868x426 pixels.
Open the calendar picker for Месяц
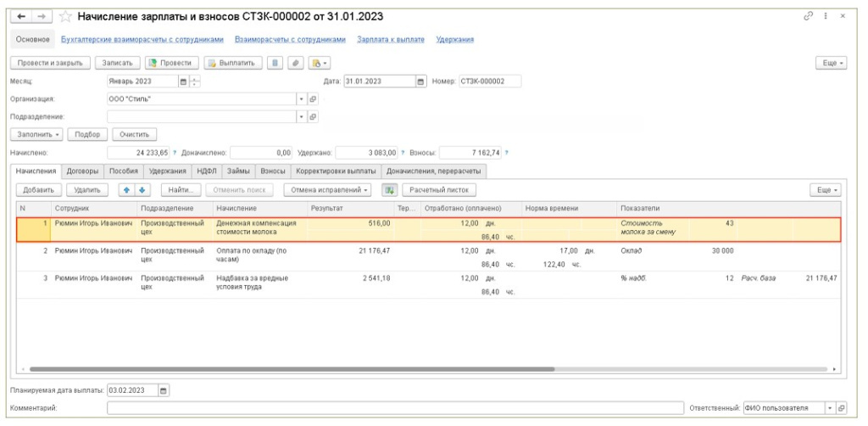coord(183,81)
